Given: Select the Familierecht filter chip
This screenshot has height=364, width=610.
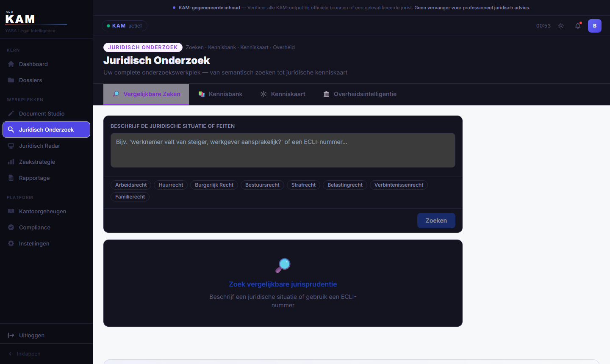Looking at the screenshot, I should point(130,197).
